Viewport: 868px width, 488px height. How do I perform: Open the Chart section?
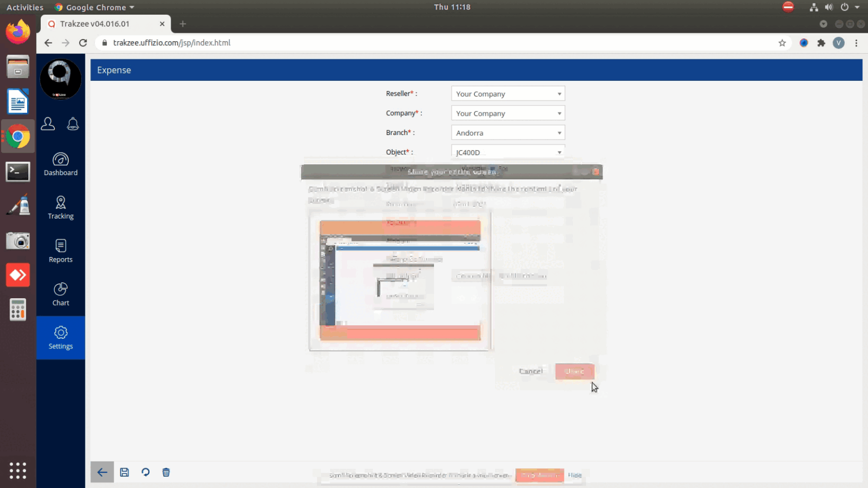tap(60, 295)
